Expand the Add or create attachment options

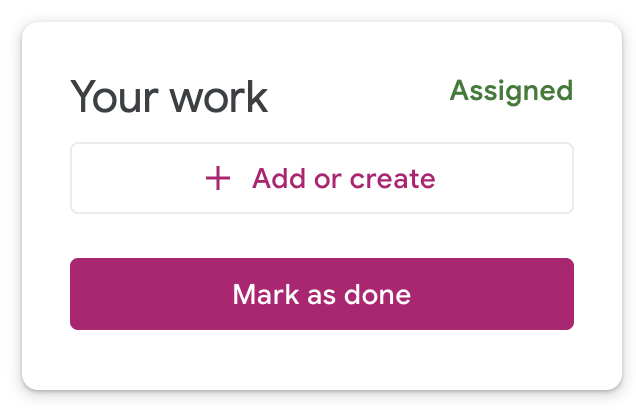(321, 179)
